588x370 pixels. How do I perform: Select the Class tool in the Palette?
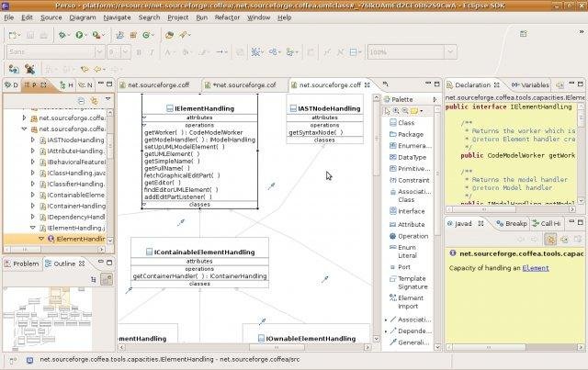tap(405, 122)
